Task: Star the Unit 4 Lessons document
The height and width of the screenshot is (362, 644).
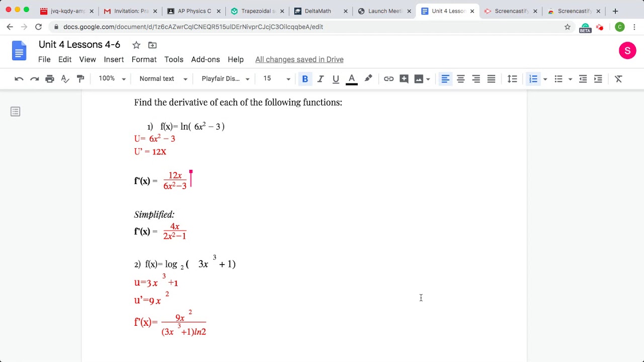Action: click(x=136, y=45)
